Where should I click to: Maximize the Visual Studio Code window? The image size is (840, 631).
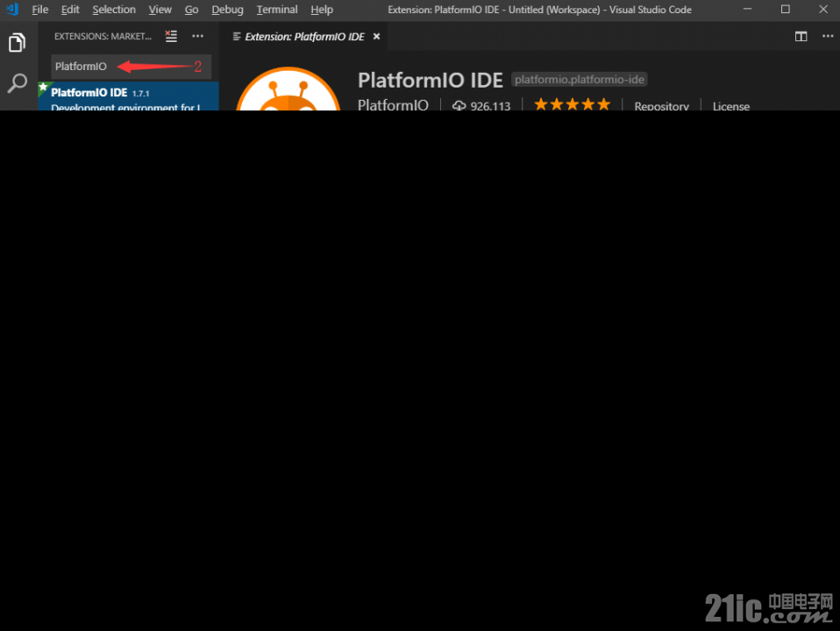[786, 9]
